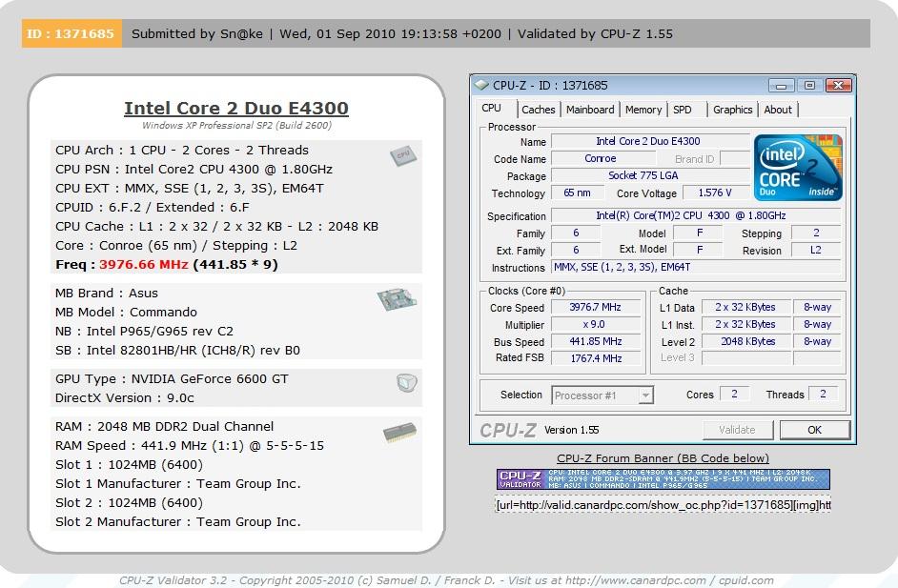Image resolution: width=898 pixels, height=588 pixels.
Task: Click the Core Speed value 3976.7 MHz
Action: pos(596,308)
